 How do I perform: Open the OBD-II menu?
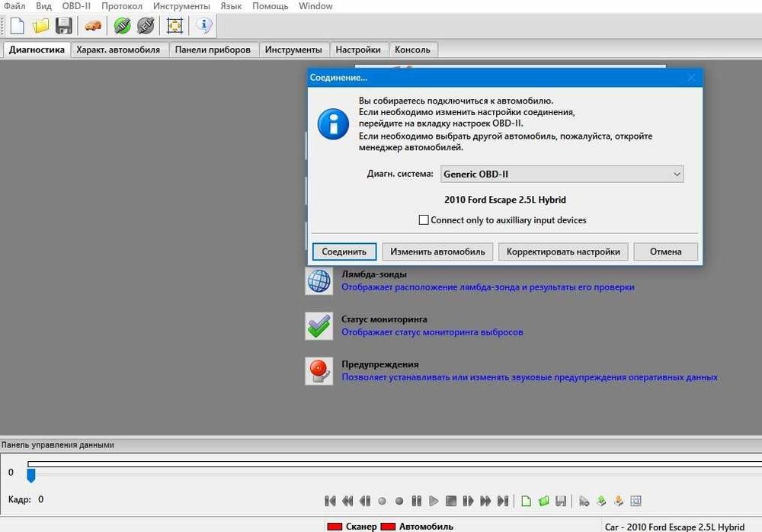point(76,6)
